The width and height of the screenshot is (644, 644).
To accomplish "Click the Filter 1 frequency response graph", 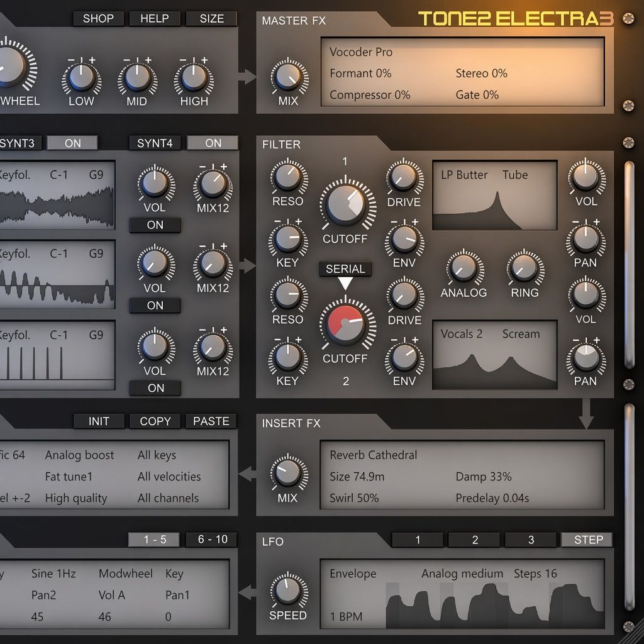I will pos(495,209).
